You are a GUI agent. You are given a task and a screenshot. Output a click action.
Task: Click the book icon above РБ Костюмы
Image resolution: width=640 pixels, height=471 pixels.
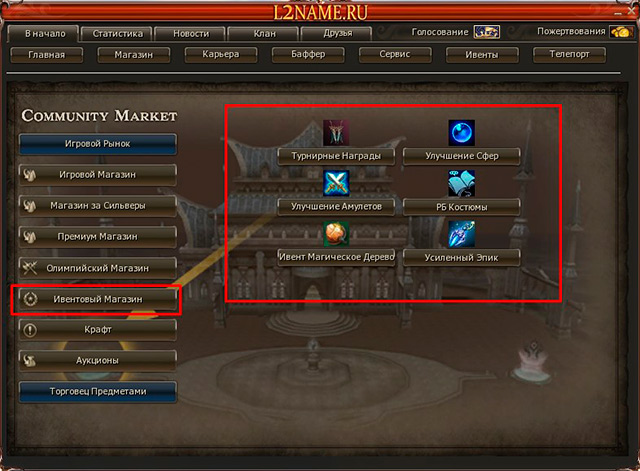(461, 183)
